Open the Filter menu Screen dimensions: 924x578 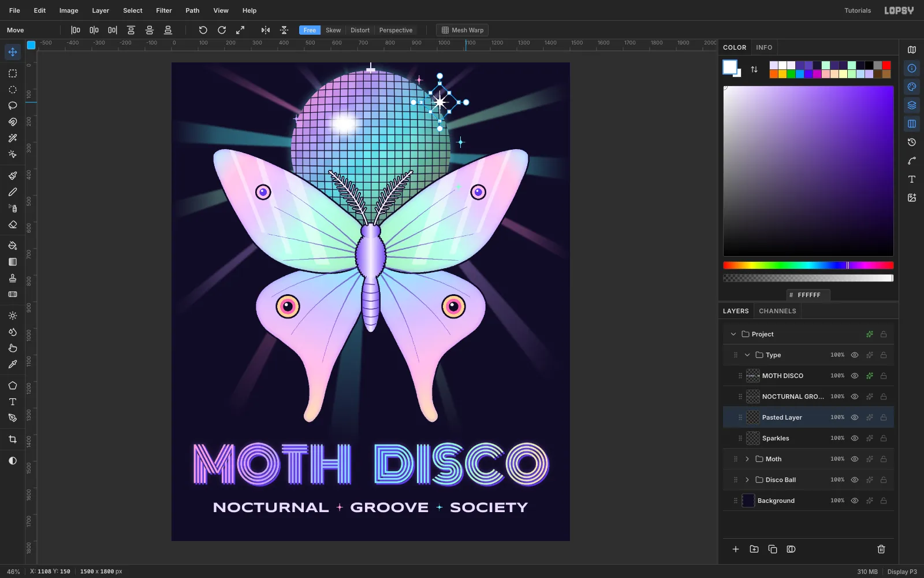tap(164, 10)
